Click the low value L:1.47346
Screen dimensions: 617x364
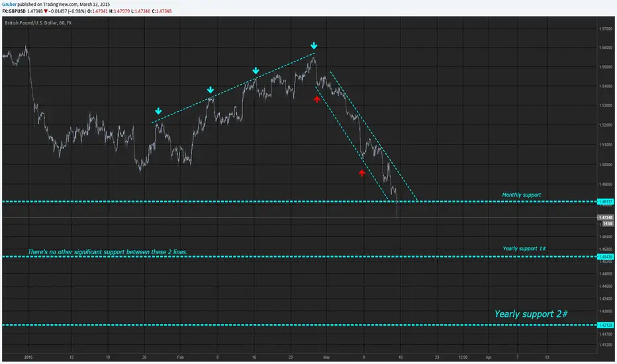pyautogui.click(x=140, y=11)
